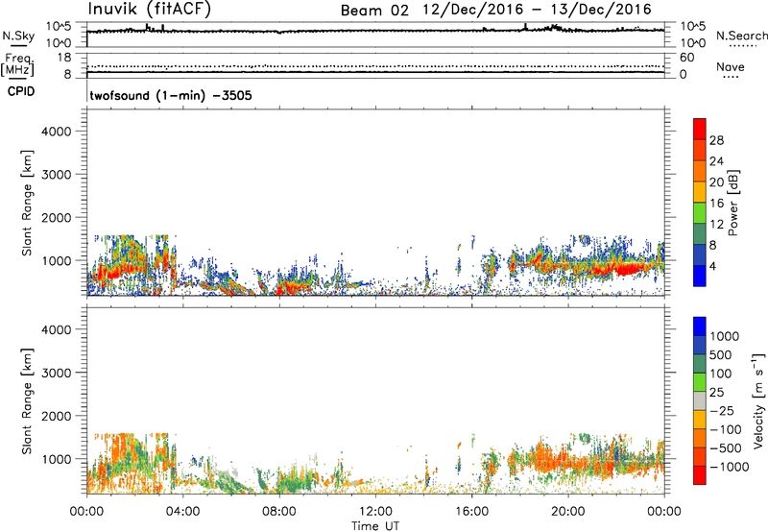Click the "20" value on the power color bar
The width and height of the screenshot is (768, 532).
[x=716, y=182]
